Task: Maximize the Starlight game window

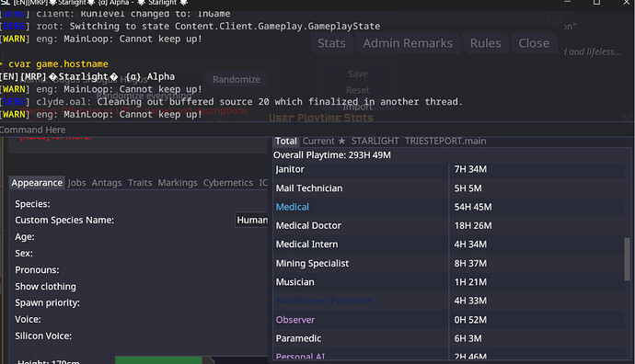Action: (x=596, y=2)
